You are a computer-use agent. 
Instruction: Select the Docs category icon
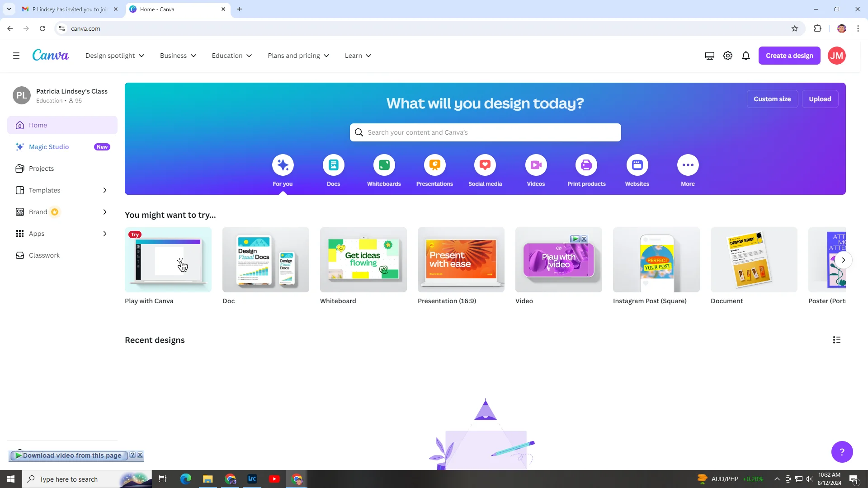[334, 165]
